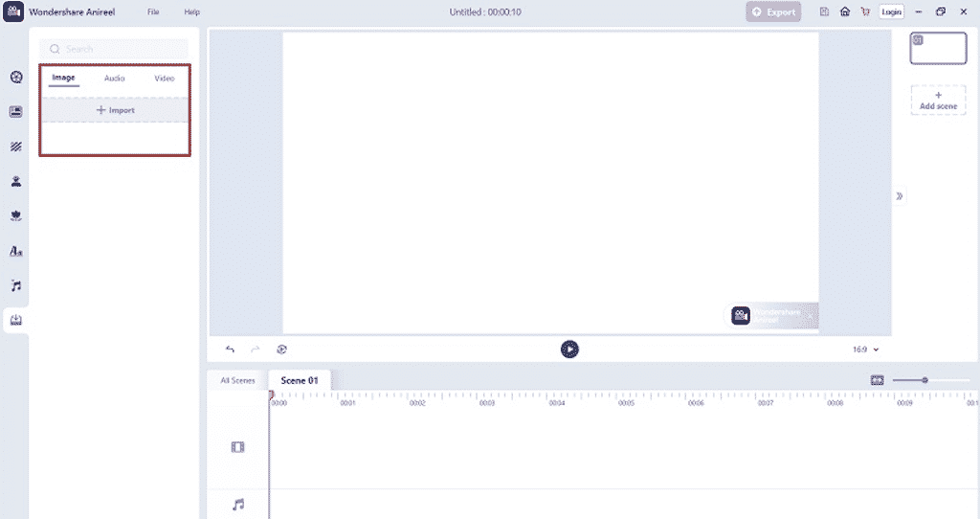Open the 16:9 aspect ratio dropdown
Image resolution: width=980 pixels, height=519 pixels.
(865, 350)
